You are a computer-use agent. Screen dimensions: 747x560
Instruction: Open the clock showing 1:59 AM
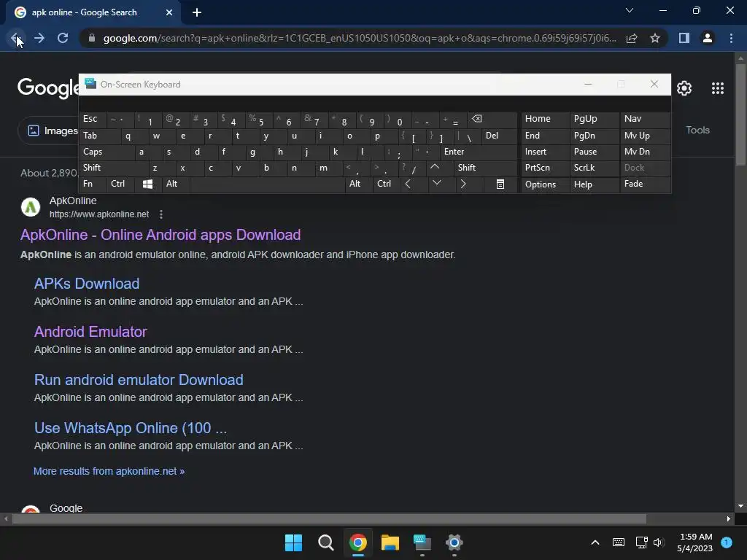coord(695,542)
